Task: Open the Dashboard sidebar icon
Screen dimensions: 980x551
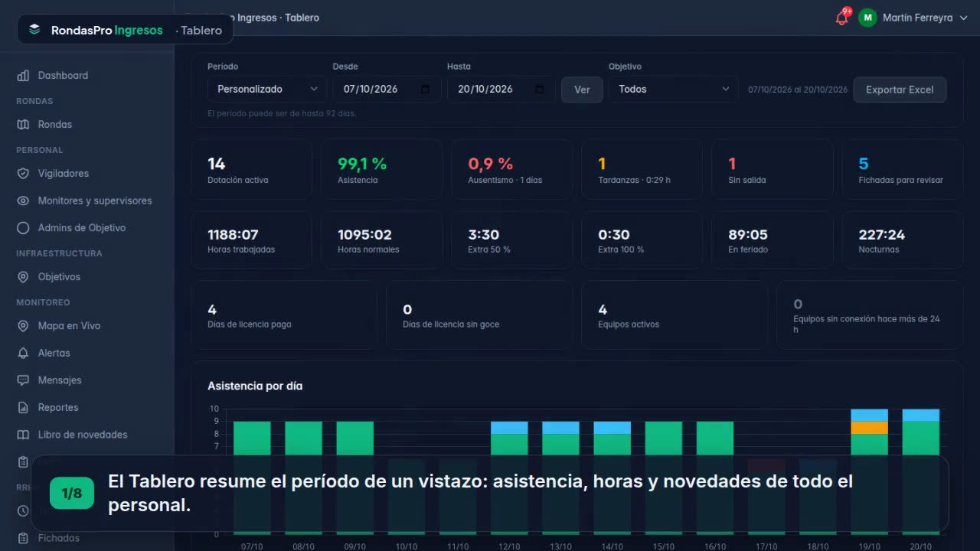Action: coord(23,75)
